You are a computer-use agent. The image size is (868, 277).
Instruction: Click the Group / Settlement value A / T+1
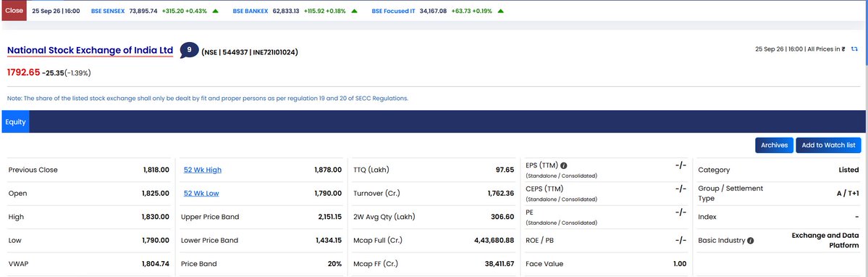848,194
